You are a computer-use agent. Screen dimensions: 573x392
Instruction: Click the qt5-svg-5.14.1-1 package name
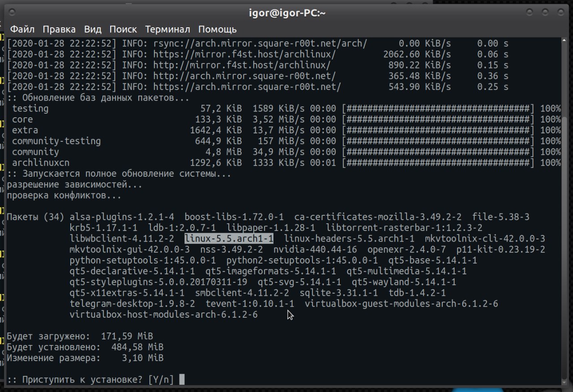[x=299, y=282]
